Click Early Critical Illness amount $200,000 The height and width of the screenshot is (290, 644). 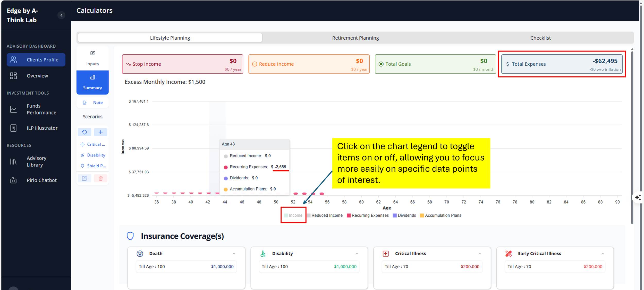click(593, 267)
